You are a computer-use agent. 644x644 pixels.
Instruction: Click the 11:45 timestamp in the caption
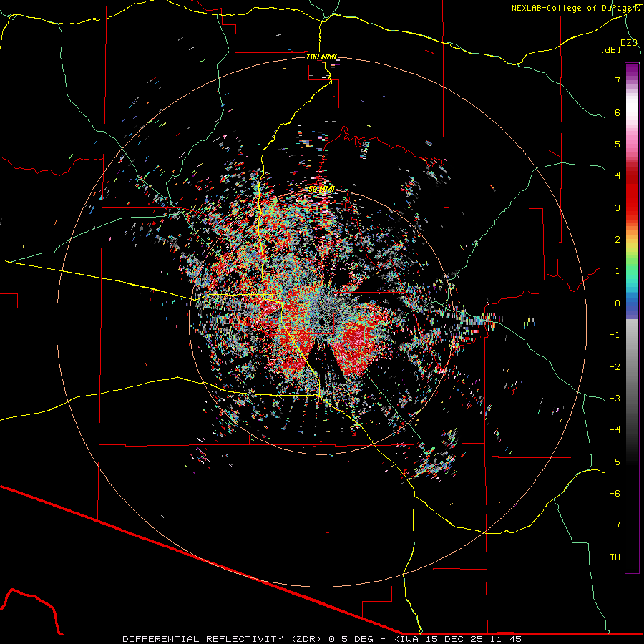point(507,639)
